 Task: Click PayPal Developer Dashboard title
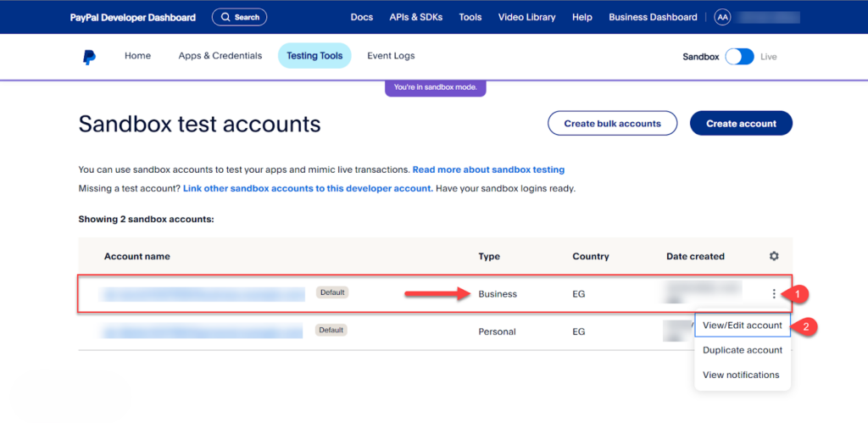[x=133, y=18]
